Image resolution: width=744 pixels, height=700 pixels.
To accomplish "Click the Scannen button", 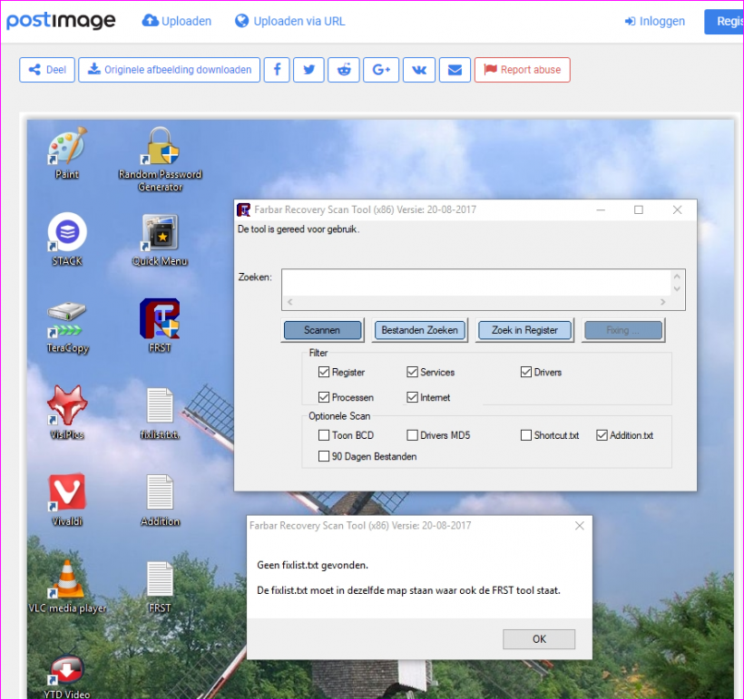I will pyautogui.click(x=322, y=330).
